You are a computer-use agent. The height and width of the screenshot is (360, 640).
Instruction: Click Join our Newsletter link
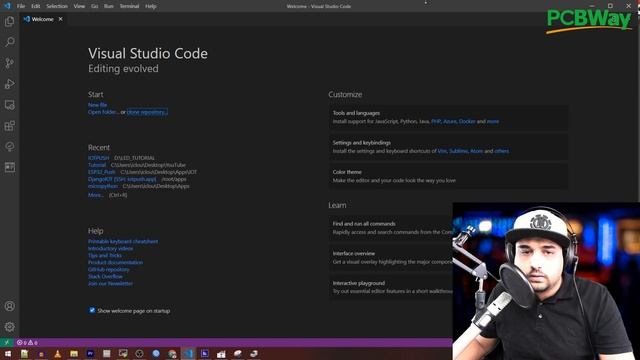coord(110,283)
